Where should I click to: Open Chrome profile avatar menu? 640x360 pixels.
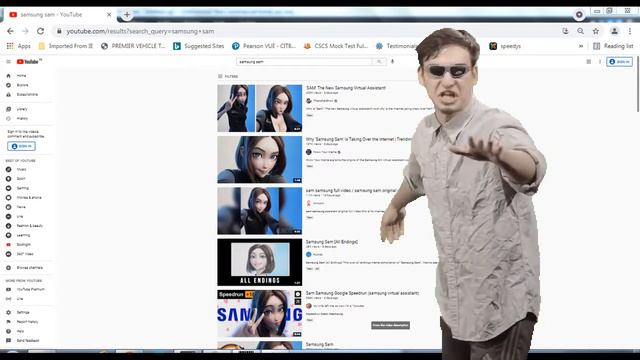(x=614, y=31)
